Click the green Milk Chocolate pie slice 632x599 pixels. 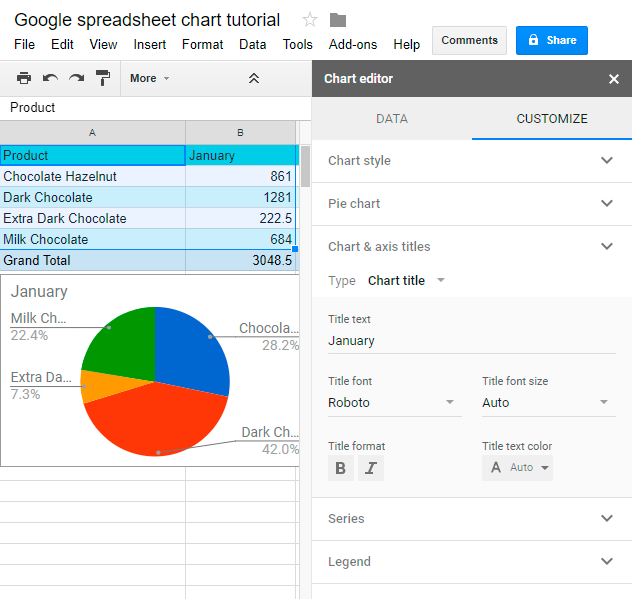[125, 347]
